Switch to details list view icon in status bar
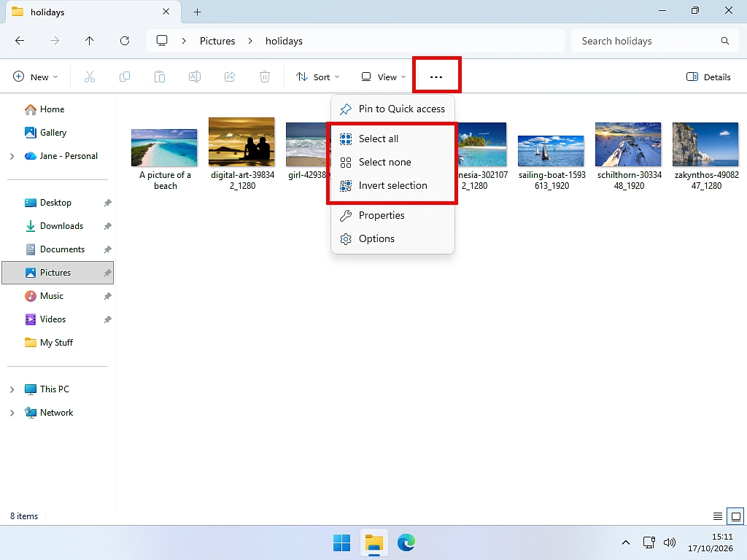747x560 pixels. pos(718,516)
